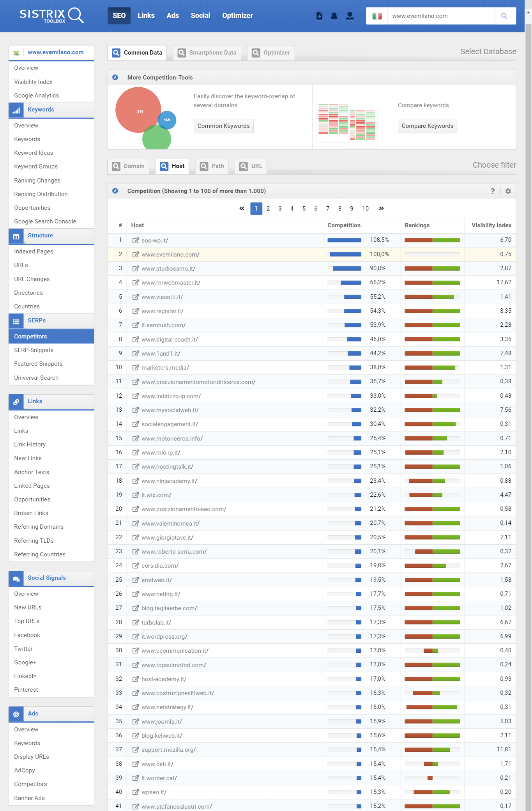Viewport: 532px width, 811px height.
Task: Switch to the Smartphone Data tab
Action: pos(207,53)
